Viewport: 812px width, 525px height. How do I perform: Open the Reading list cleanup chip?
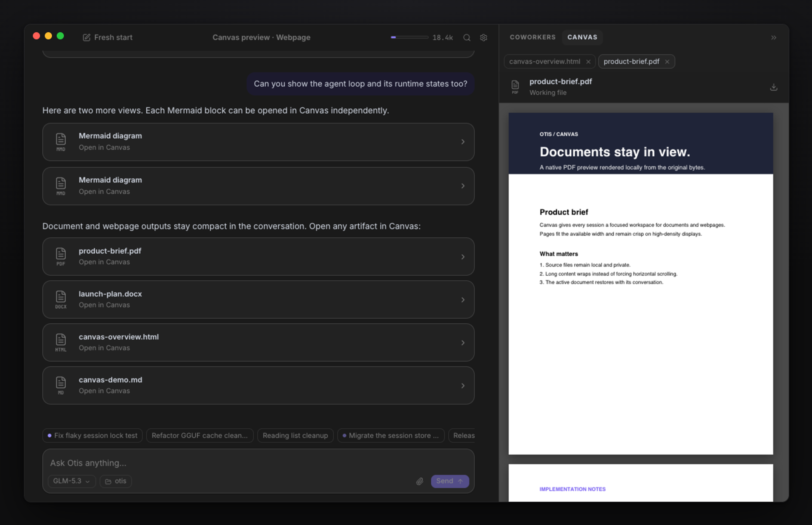[295, 436]
